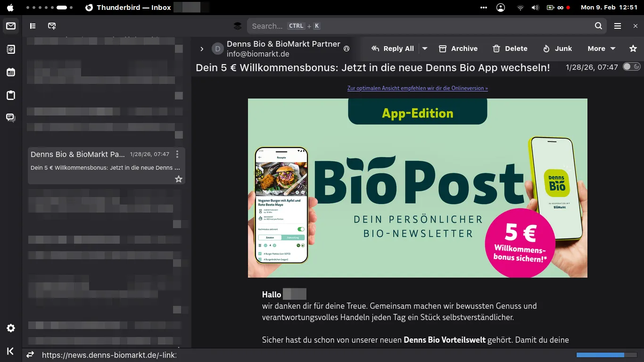The width and height of the screenshot is (644, 362).
Task: Click in the global Search field
Action: (420, 26)
